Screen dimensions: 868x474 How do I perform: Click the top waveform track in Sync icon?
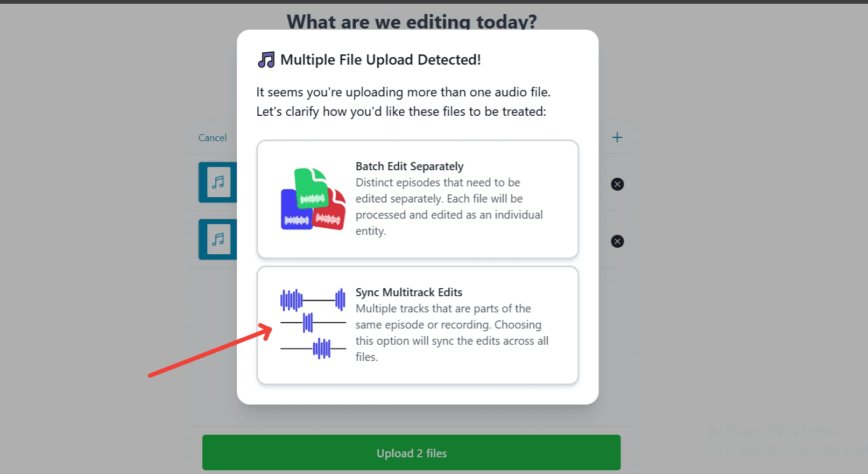(x=313, y=300)
